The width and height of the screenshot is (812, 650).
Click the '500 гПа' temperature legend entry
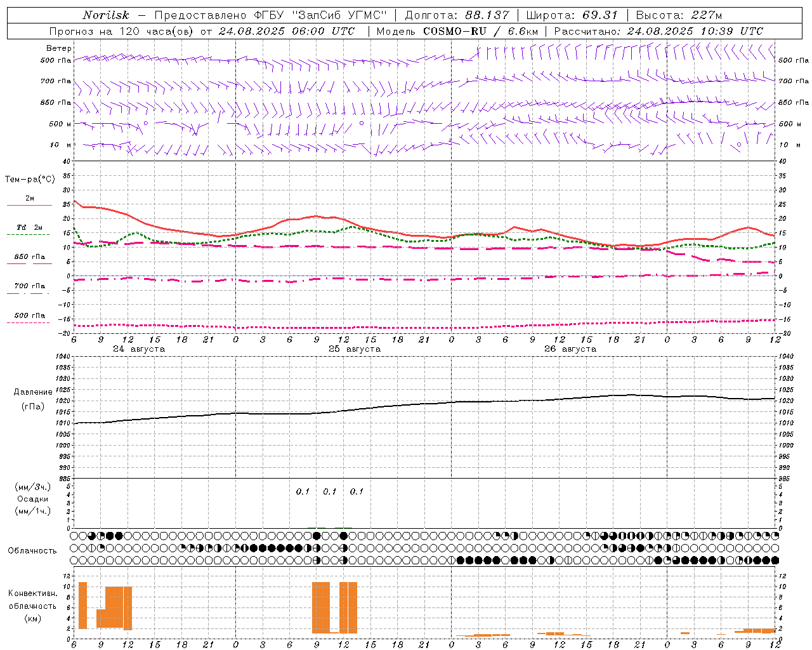point(30,315)
